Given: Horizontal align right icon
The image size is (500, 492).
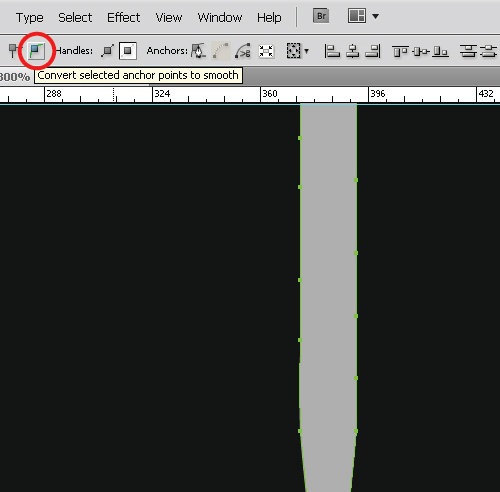Looking at the screenshot, I should point(373,51).
